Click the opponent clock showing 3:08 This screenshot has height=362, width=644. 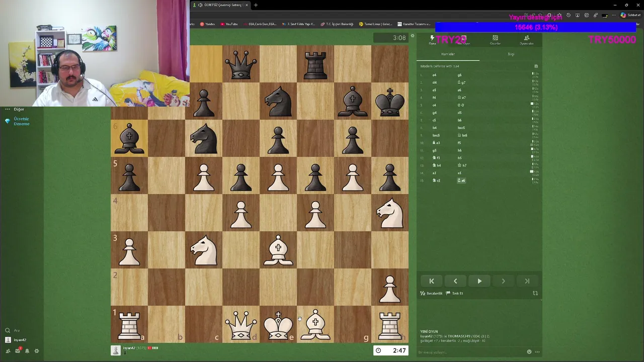(391, 38)
